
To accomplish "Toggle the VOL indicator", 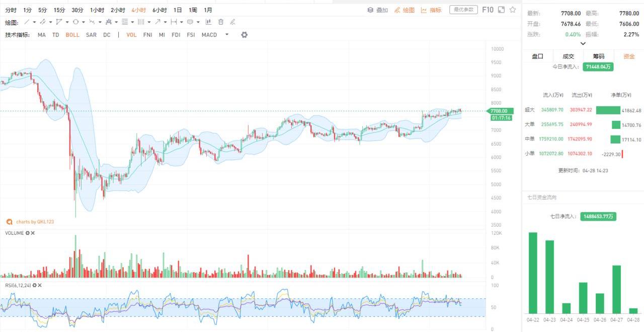I will [x=131, y=35].
